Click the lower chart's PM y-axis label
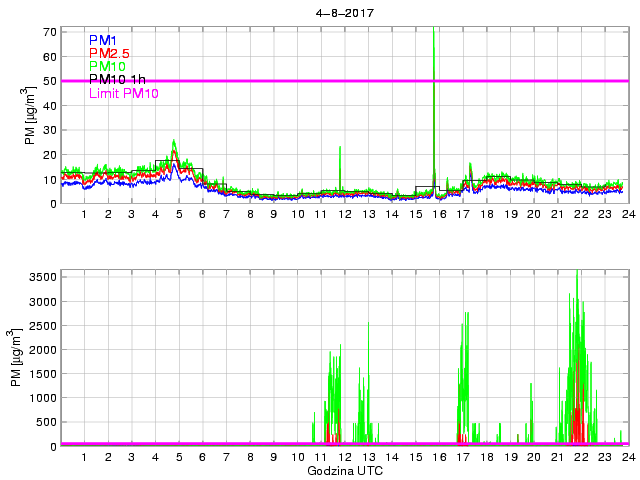 coord(13,358)
